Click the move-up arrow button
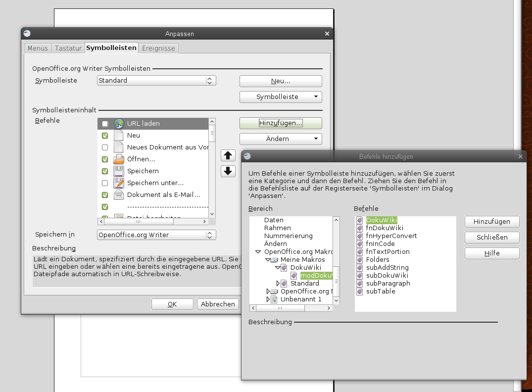Viewport: 532px width, 392px height. (228, 155)
